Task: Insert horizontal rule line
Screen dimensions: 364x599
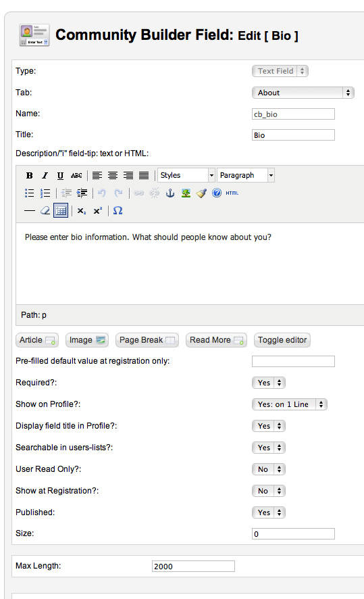Action: point(30,210)
